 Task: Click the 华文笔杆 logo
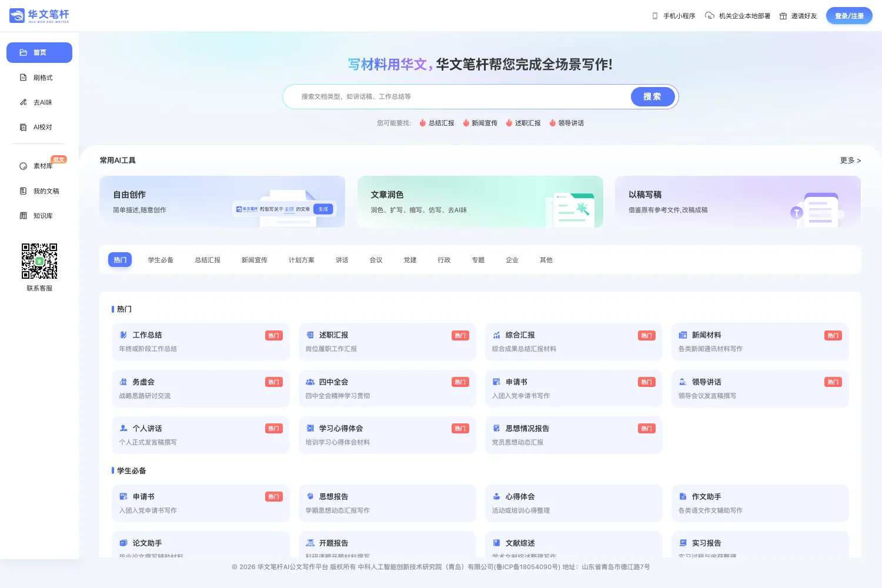39,16
